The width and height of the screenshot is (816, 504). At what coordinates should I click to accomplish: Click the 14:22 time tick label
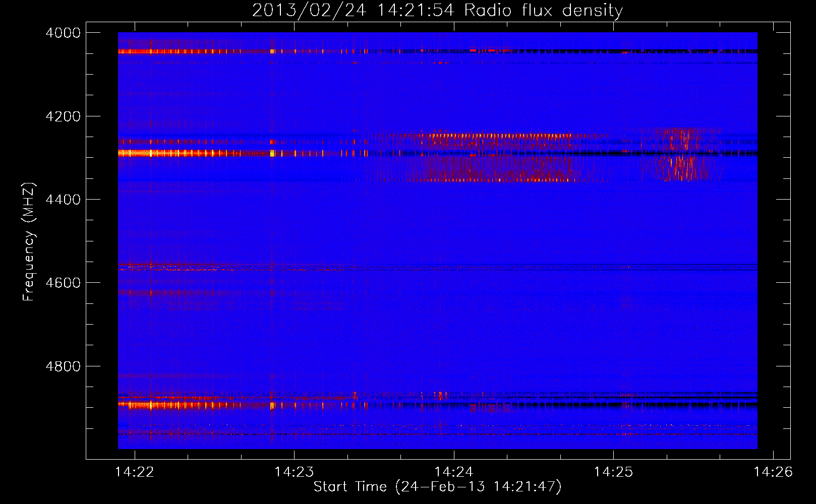(x=135, y=472)
